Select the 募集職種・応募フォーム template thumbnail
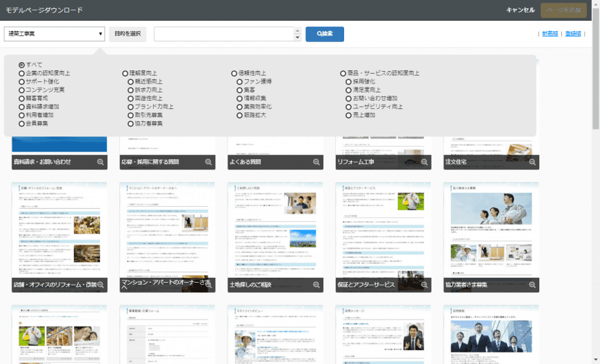 (x=167, y=334)
